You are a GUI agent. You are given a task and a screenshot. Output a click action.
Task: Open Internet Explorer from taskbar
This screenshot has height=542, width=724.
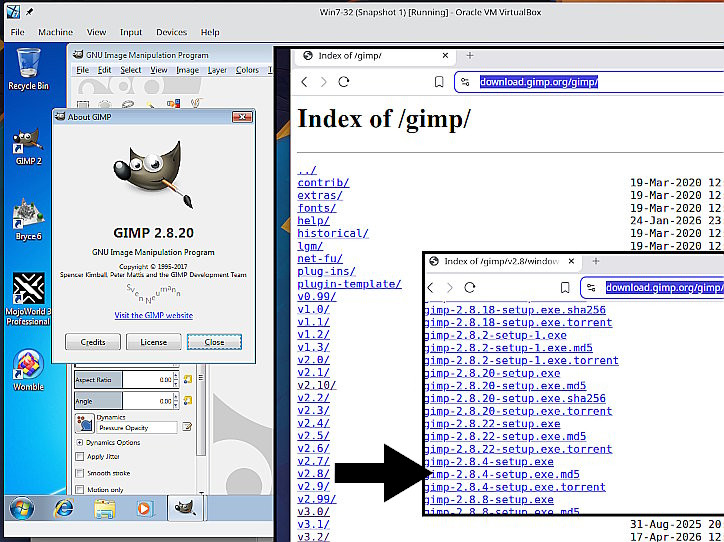[64, 509]
